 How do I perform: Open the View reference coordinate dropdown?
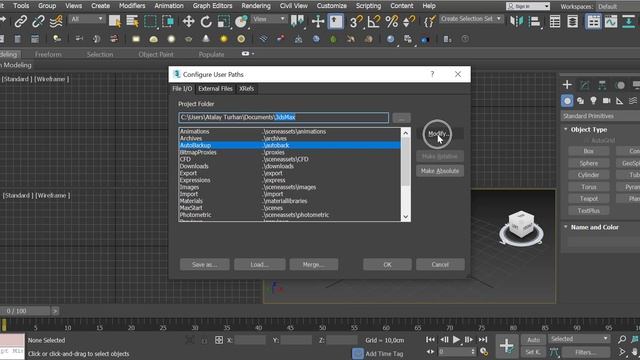point(269,19)
